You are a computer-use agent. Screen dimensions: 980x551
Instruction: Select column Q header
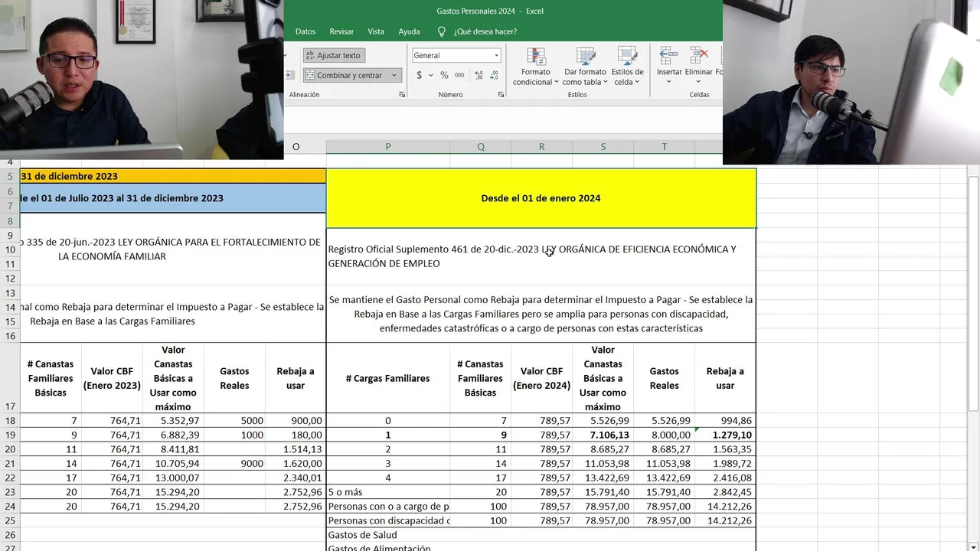[481, 147]
